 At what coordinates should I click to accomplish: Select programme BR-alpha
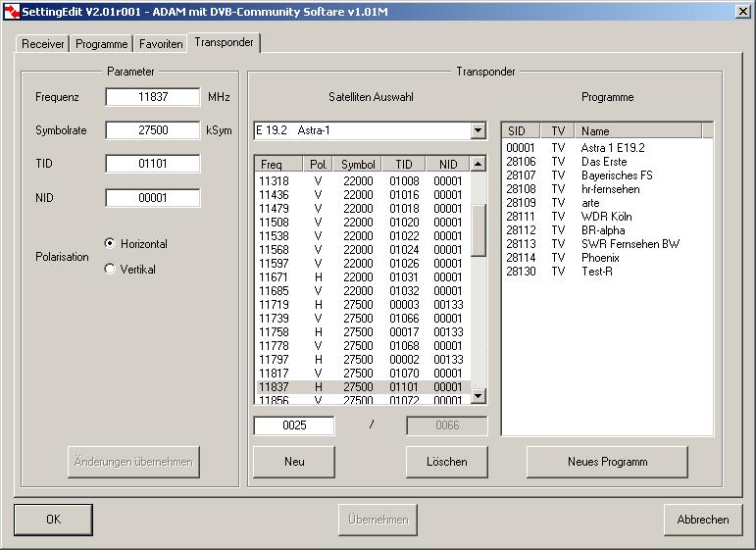tap(607, 230)
